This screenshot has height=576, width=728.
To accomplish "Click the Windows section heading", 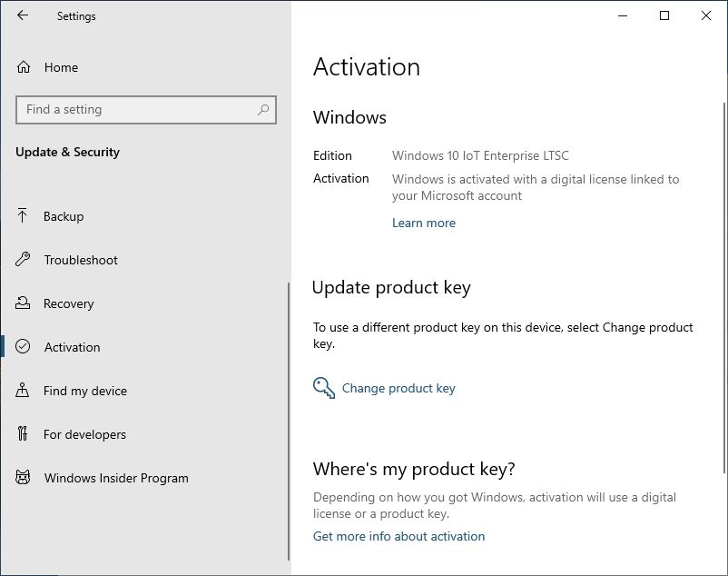I will 349,117.
